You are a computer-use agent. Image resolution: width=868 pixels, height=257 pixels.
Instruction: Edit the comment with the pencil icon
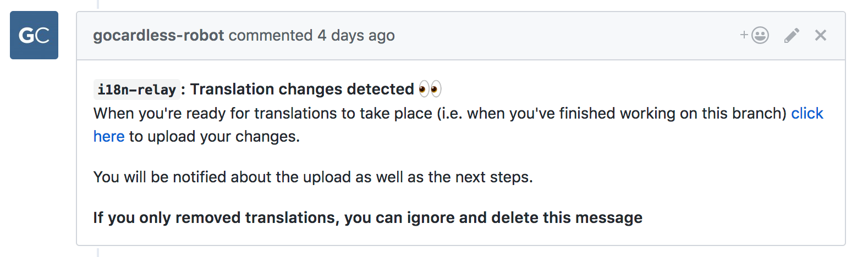coord(792,36)
